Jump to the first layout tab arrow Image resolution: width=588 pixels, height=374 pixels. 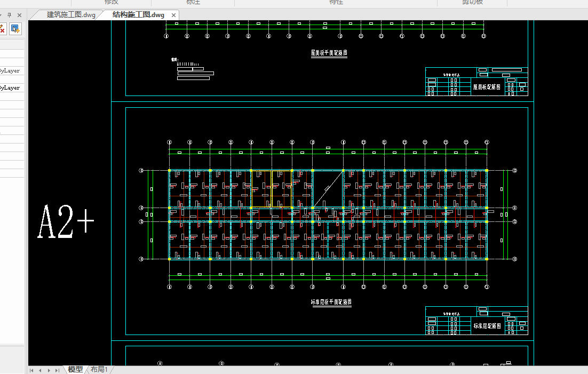[31, 370]
